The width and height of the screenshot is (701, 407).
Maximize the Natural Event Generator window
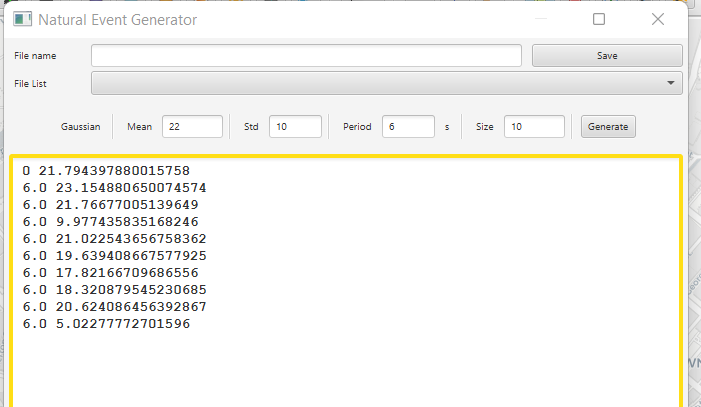(x=599, y=19)
